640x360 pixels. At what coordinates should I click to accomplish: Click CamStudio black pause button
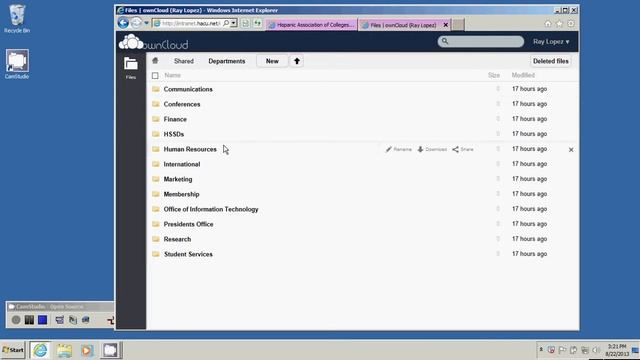click(29, 320)
